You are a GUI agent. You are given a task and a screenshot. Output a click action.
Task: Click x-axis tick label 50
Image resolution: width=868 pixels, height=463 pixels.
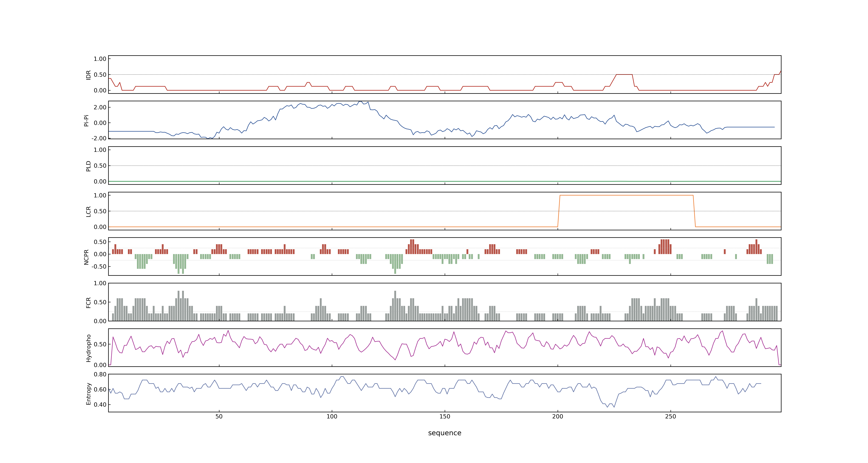tap(219, 416)
